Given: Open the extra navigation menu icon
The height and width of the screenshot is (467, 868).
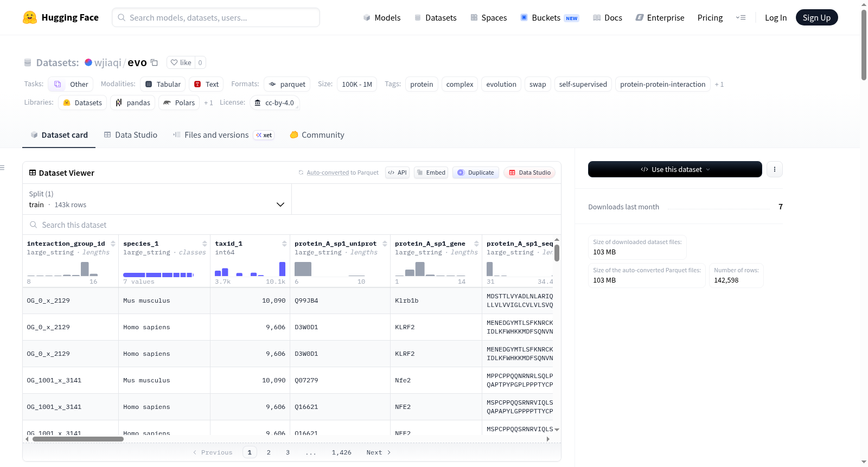Looking at the screenshot, I should click(x=741, y=17).
